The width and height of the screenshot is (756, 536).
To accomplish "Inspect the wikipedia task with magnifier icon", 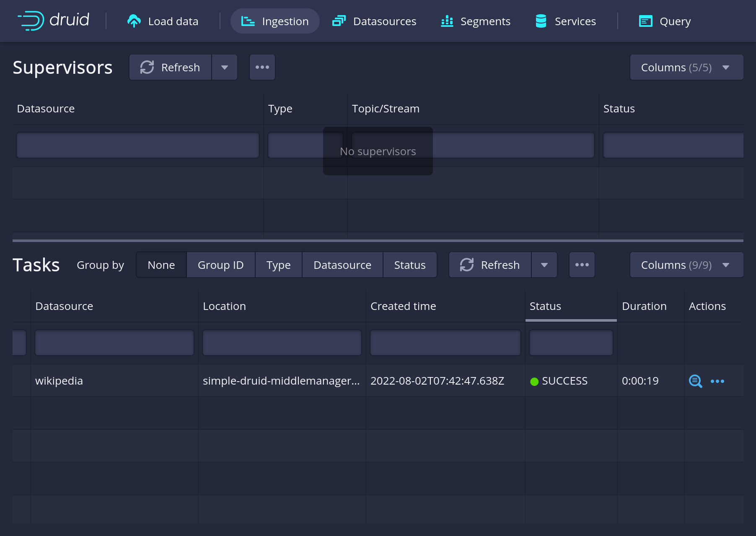I will coord(695,381).
